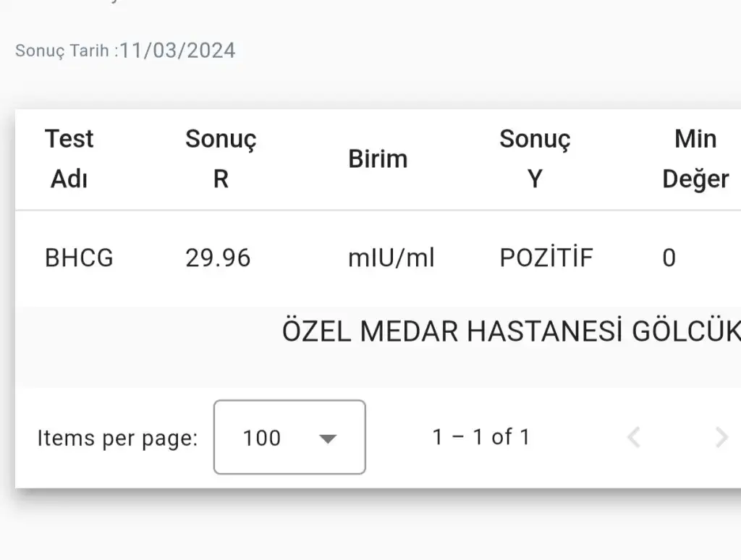Click the next page chevron arrow
Viewport: 741px width, 560px height.
click(721, 437)
